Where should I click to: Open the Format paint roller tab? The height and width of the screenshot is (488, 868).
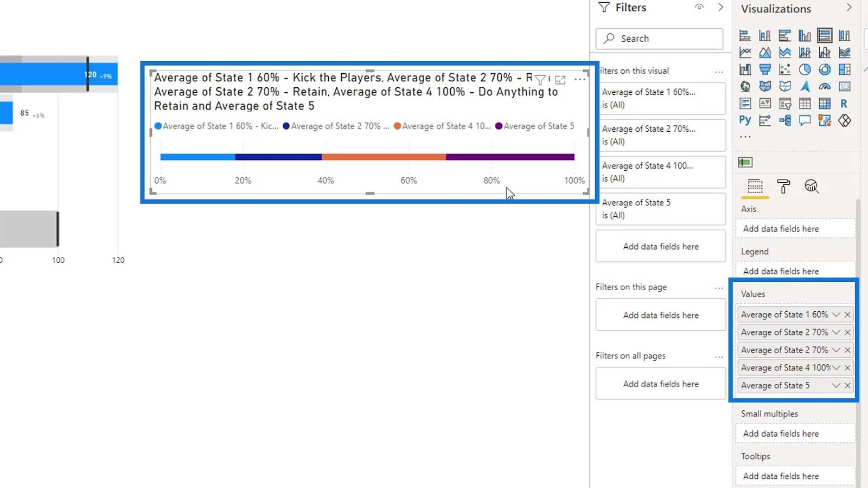point(783,187)
